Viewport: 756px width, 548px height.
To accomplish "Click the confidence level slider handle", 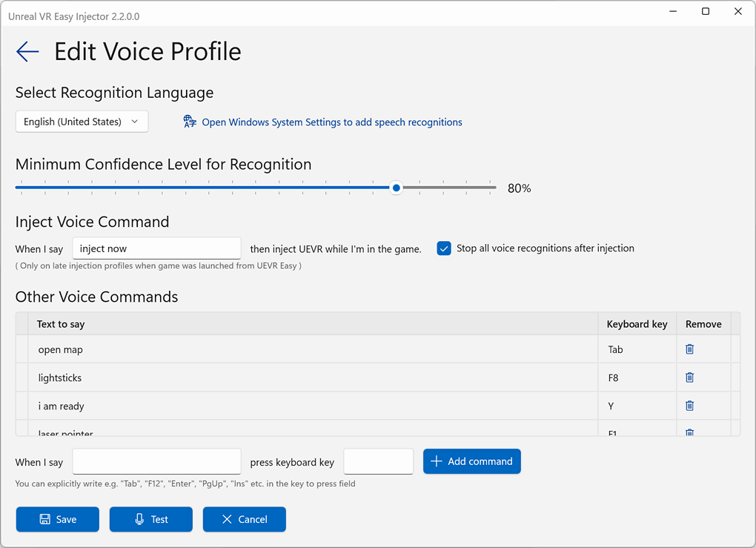I will pyautogui.click(x=397, y=188).
